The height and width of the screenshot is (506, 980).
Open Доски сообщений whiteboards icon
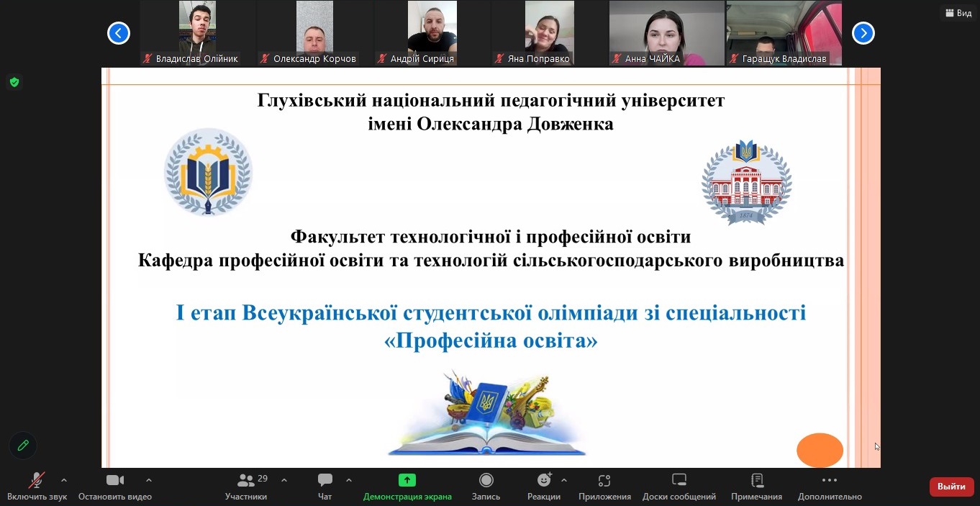679,481
